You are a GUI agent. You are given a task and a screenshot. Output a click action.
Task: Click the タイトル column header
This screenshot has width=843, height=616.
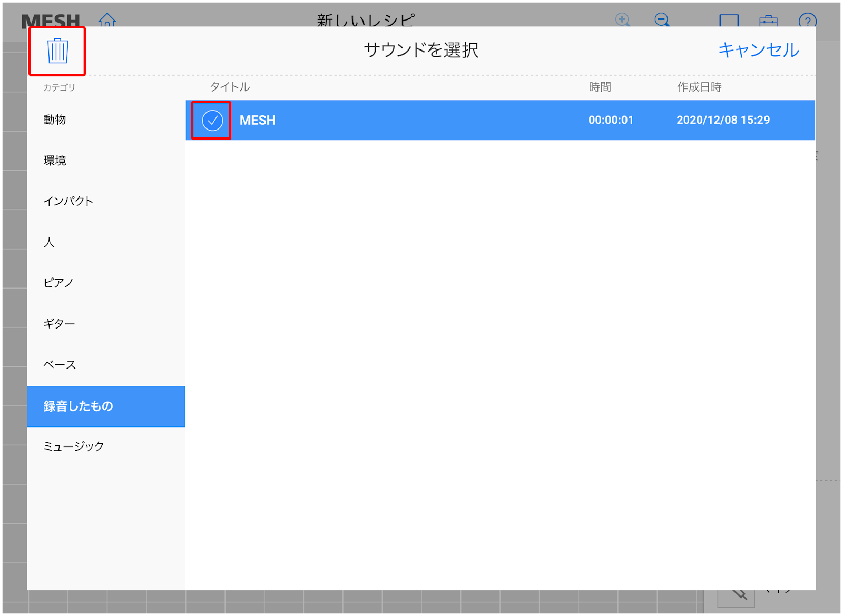click(230, 87)
